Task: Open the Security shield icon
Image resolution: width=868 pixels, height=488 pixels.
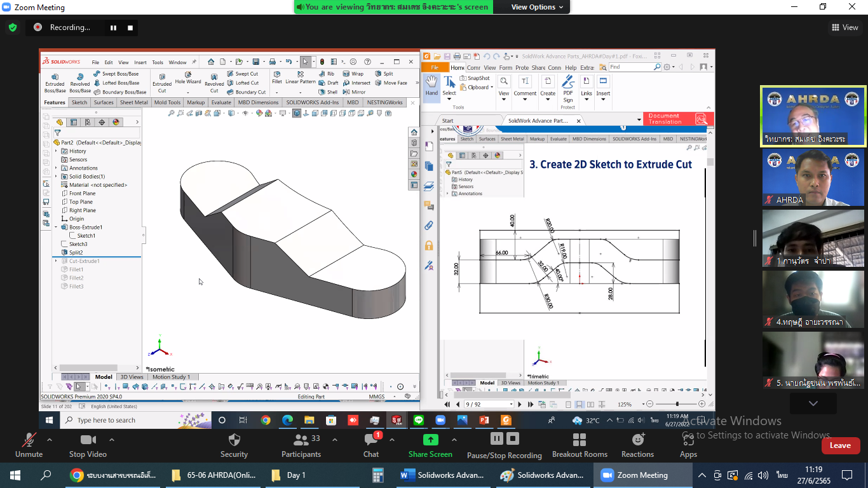Action: point(234,440)
